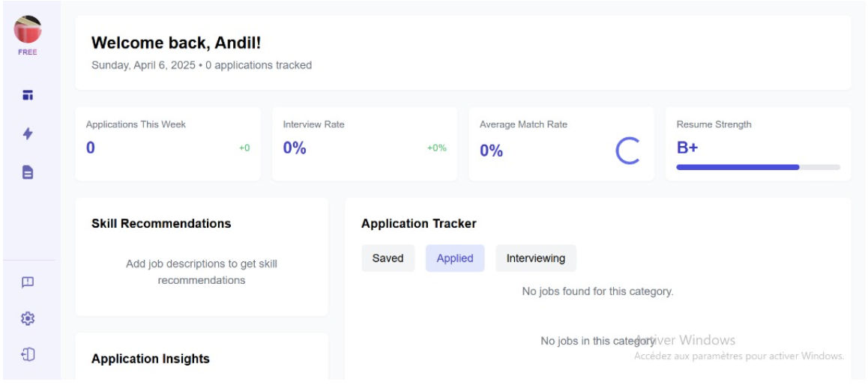Click the Interview Rate label
The height and width of the screenshot is (385, 868).
(x=313, y=124)
